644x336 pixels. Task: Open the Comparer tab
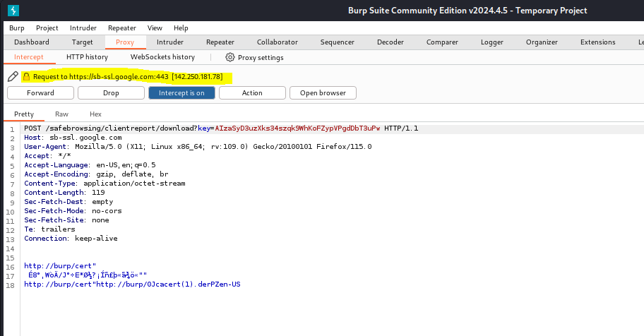coord(442,42)
